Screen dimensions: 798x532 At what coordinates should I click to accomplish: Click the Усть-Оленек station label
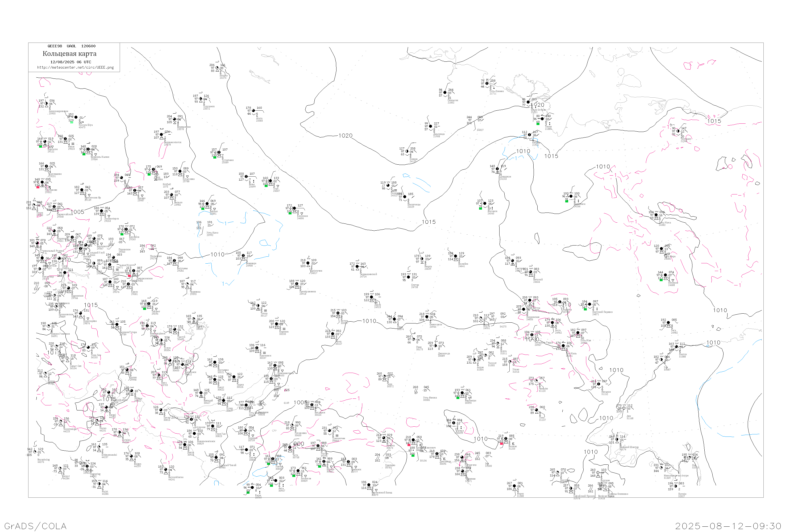[x=496, y=91]
